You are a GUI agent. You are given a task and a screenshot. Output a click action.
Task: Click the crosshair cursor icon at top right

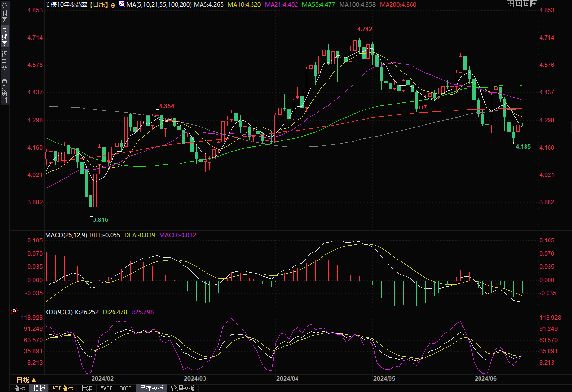point(510,4)
